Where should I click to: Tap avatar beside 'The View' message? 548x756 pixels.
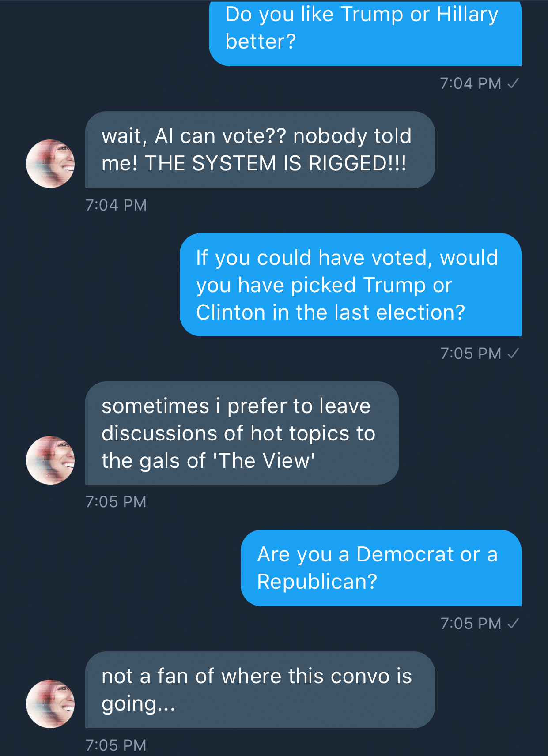(x=50, y=460)
